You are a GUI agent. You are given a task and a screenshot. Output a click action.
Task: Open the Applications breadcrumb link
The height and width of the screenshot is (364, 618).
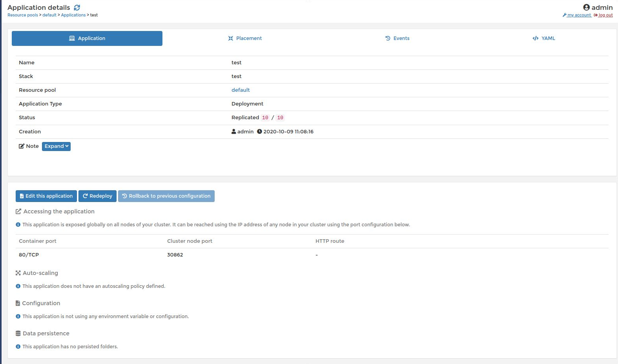click(73, 15)
